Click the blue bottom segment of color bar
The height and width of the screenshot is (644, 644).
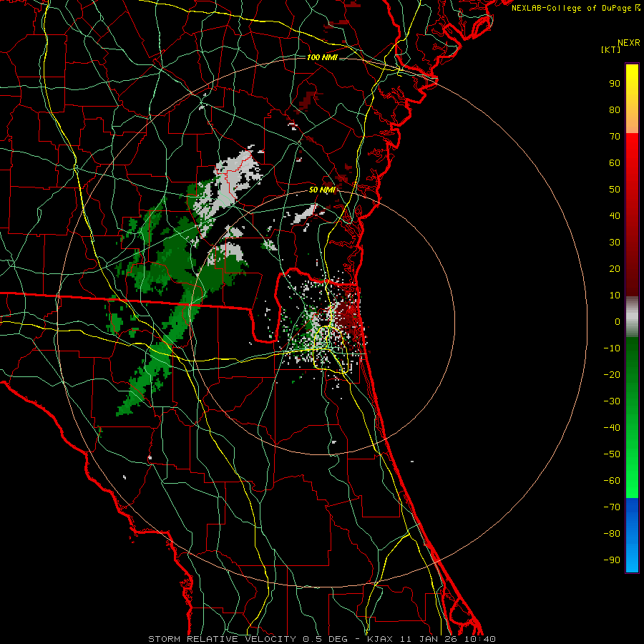coord(632,535)
